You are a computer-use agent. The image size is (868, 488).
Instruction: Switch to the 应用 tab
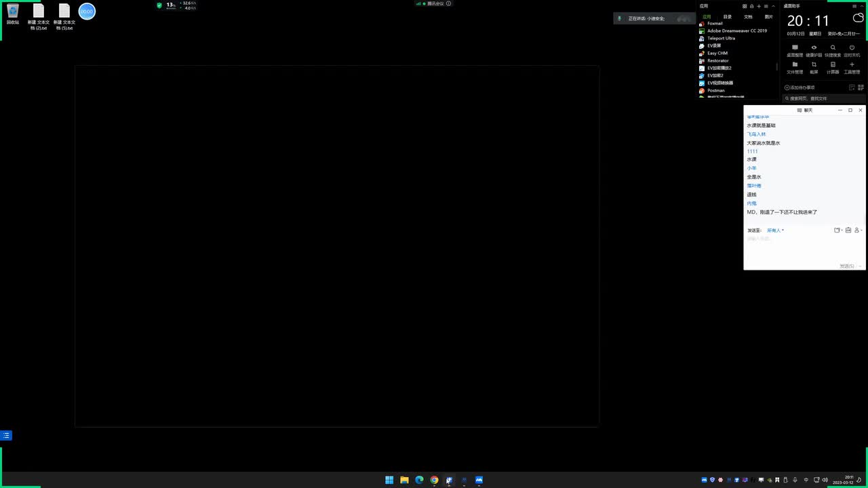click(707, 16)
